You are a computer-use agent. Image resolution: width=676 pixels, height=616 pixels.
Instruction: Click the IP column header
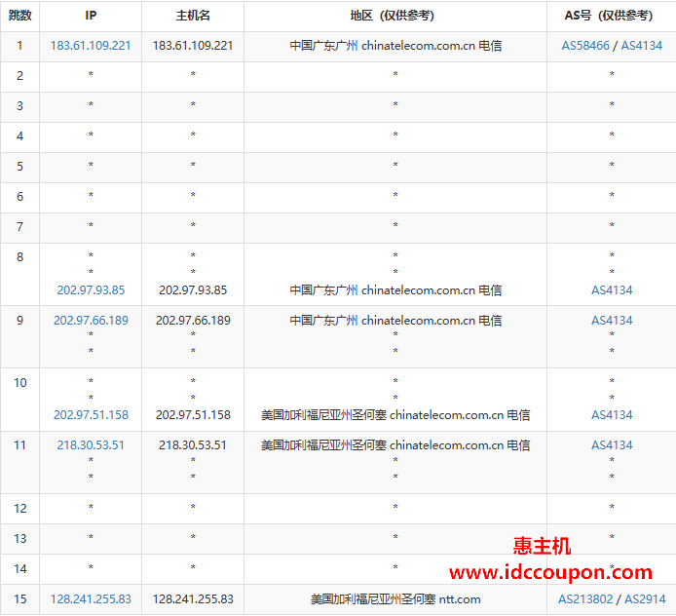91,16
